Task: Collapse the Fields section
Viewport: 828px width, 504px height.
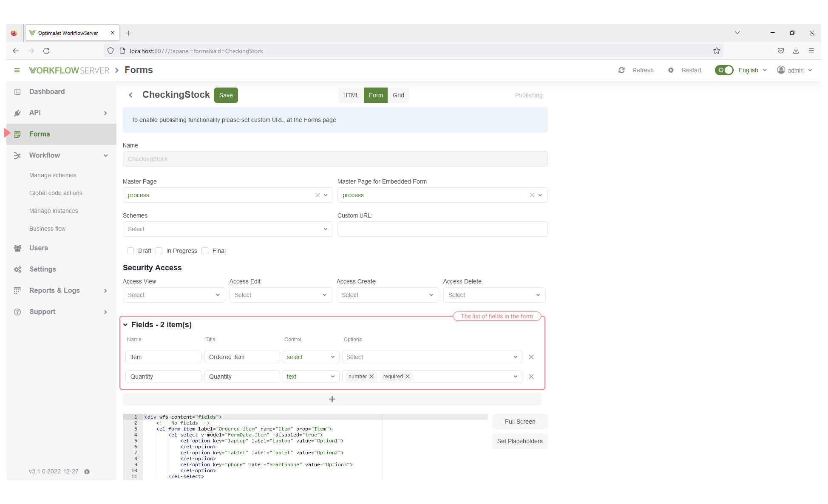Action: [x=125, y=325]
